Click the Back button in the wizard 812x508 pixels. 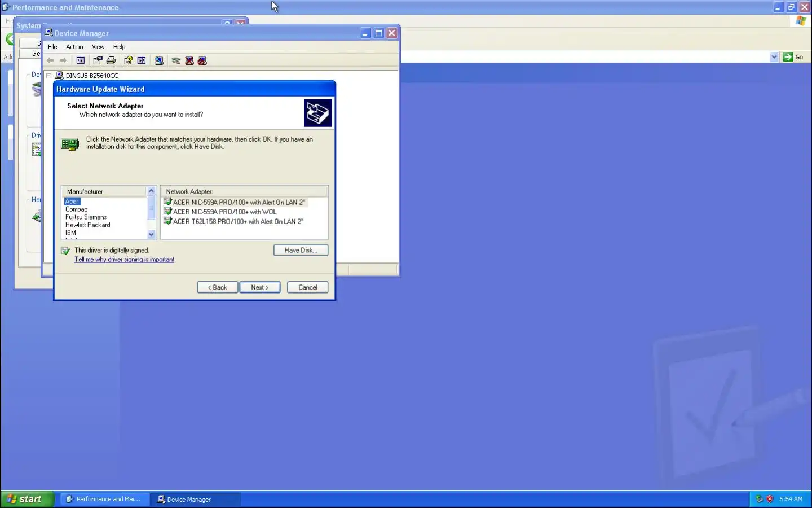(x=217, y=287)
